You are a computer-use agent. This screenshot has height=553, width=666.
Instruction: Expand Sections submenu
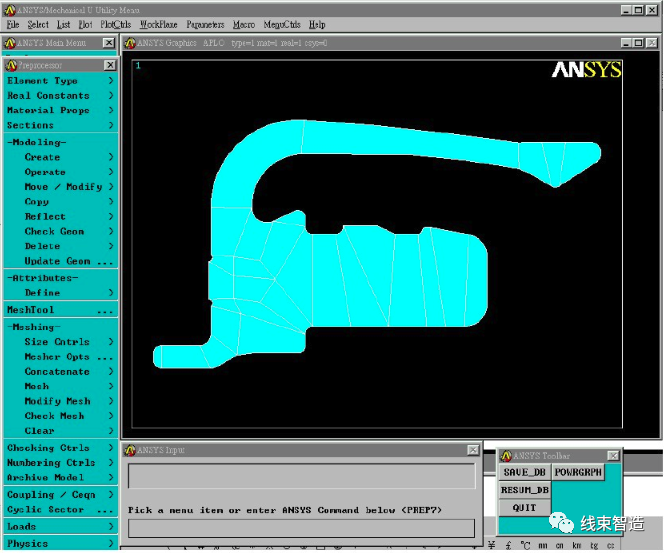60,125
